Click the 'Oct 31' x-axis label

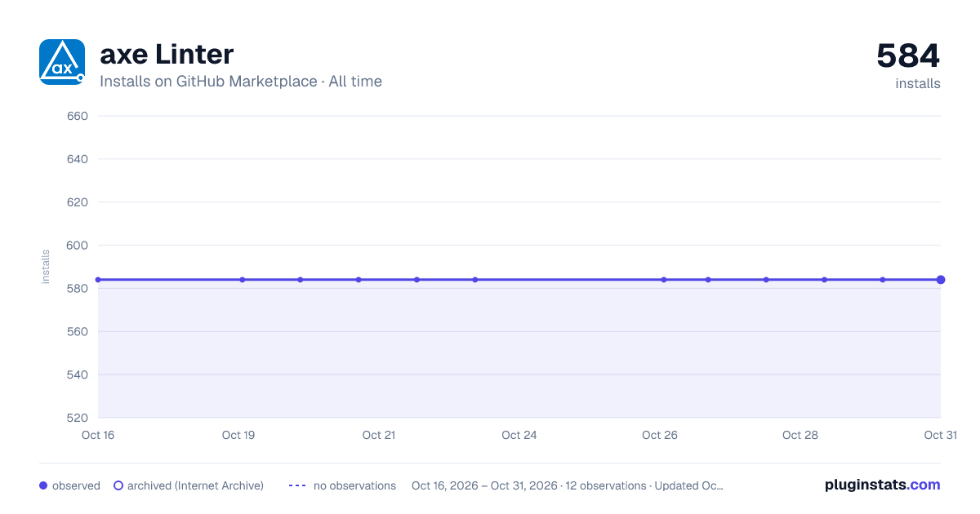pyautogui.click(x=940, y=435)
